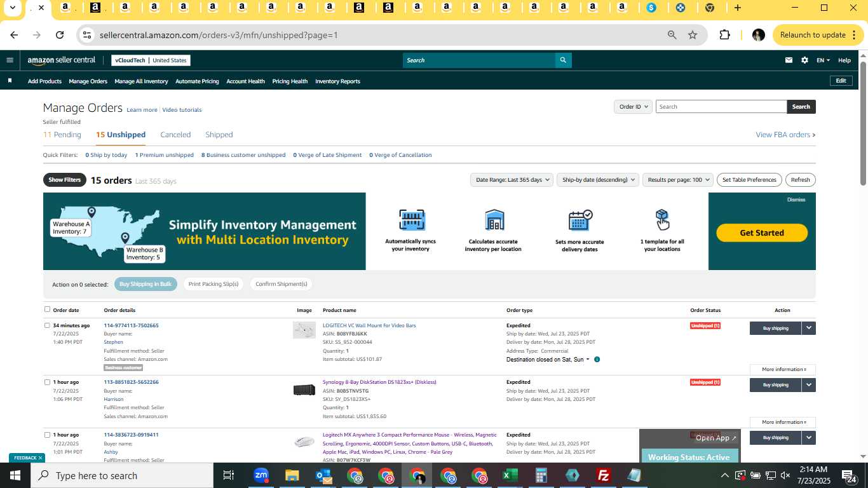The width and height of the screenshot is (868, 488).
Task: Switch to the Canceled orders tab
Action: tap(175, 135)
